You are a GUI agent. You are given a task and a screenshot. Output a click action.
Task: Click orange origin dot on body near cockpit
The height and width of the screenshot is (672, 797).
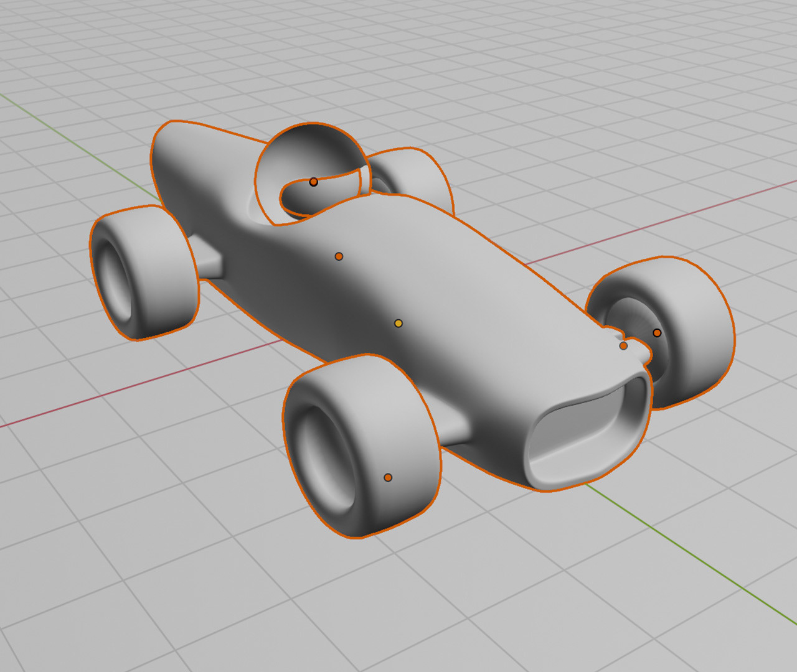pos(339,256)
